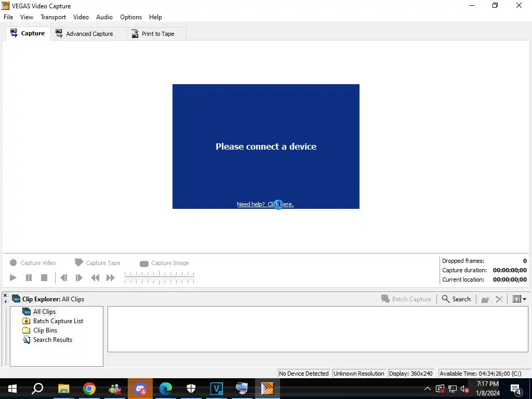Open the Help menu

tap(155, 17)
